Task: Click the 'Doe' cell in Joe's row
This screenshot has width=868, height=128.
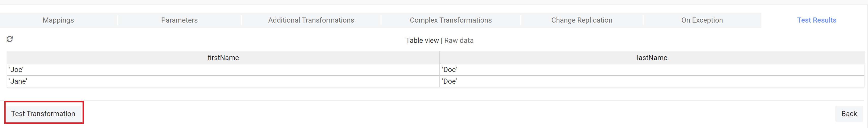Action: click(x=652, y=69)
